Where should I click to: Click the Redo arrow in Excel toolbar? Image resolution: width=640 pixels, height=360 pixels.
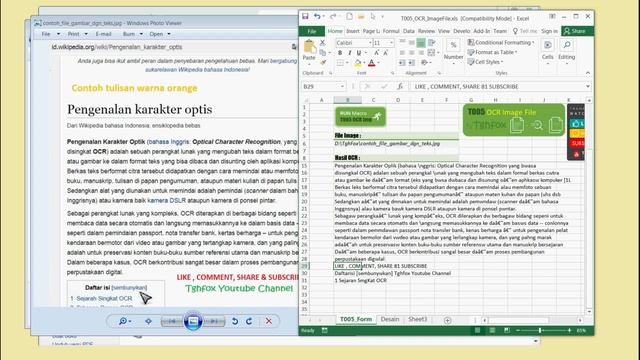tap(333, 16)
